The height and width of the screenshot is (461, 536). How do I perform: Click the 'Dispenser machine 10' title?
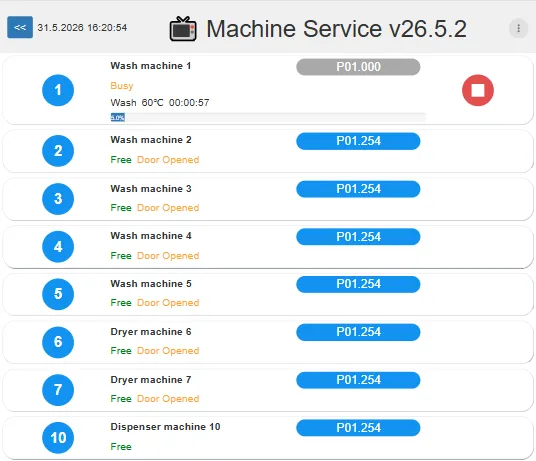[x=165, y=427]
